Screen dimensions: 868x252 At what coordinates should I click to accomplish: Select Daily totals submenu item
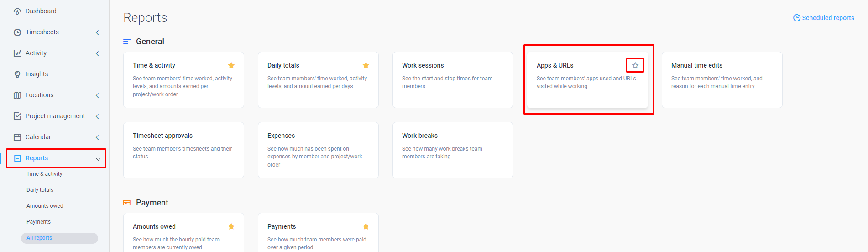pos(40,190)
